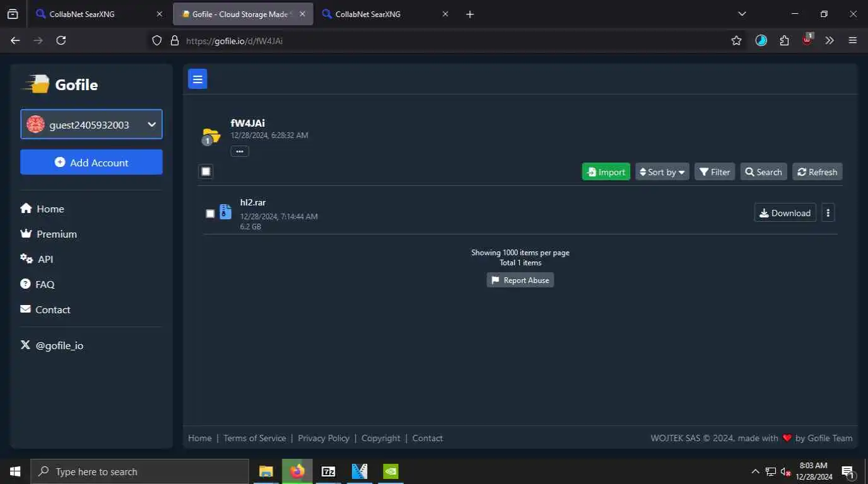Image resolution: width=868 pixels, height=484 pixels.
Task: Click the uBlock Origin shield icon
Action: coord(807,40)
